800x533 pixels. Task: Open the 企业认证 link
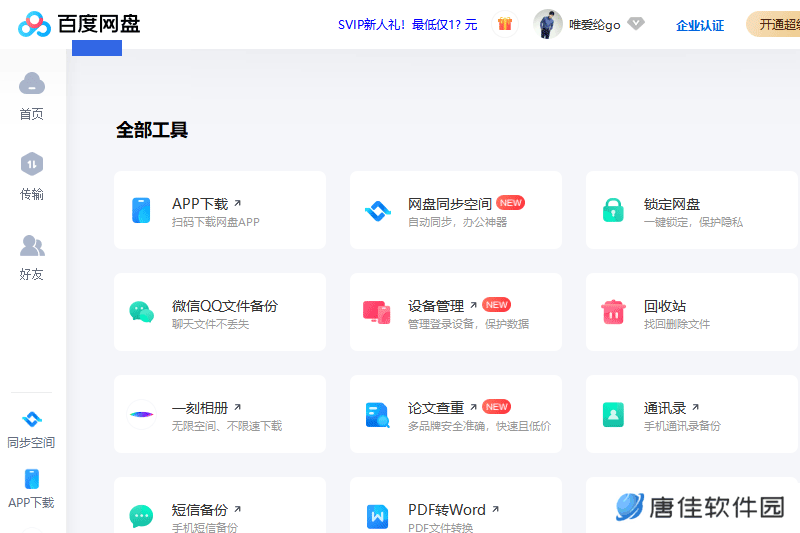(700, 26)
